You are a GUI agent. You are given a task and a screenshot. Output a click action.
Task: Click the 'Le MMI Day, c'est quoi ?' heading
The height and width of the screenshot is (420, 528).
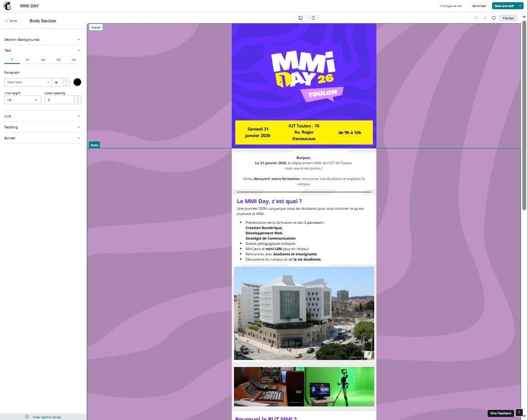269,201
